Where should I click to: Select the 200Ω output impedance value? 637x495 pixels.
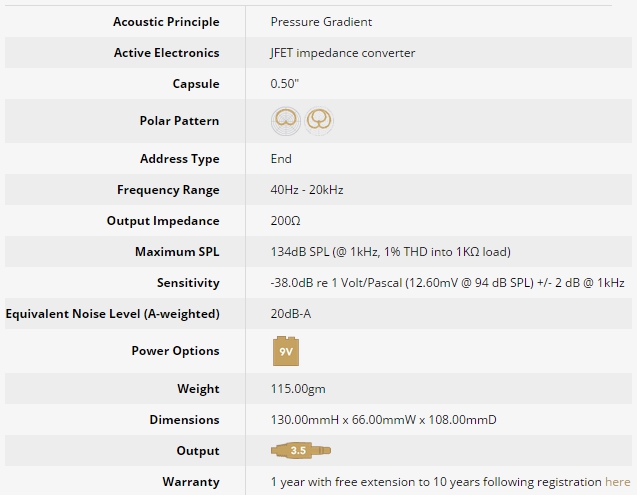(x=286, y=221)
